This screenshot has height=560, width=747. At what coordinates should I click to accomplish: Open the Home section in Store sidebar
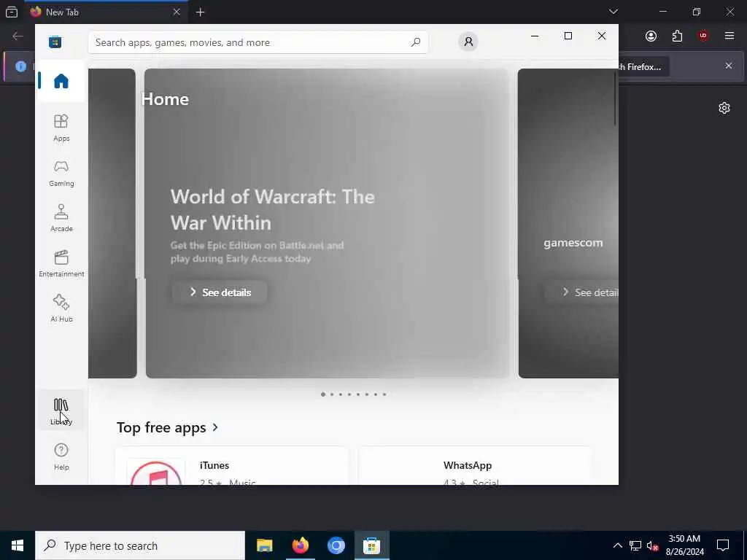tap(61, 81)
